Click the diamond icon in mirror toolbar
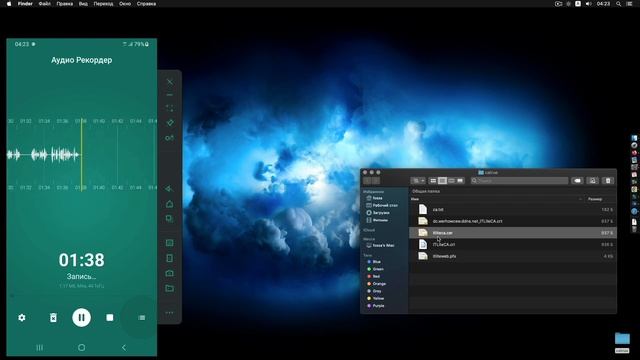 pos(170,122)
